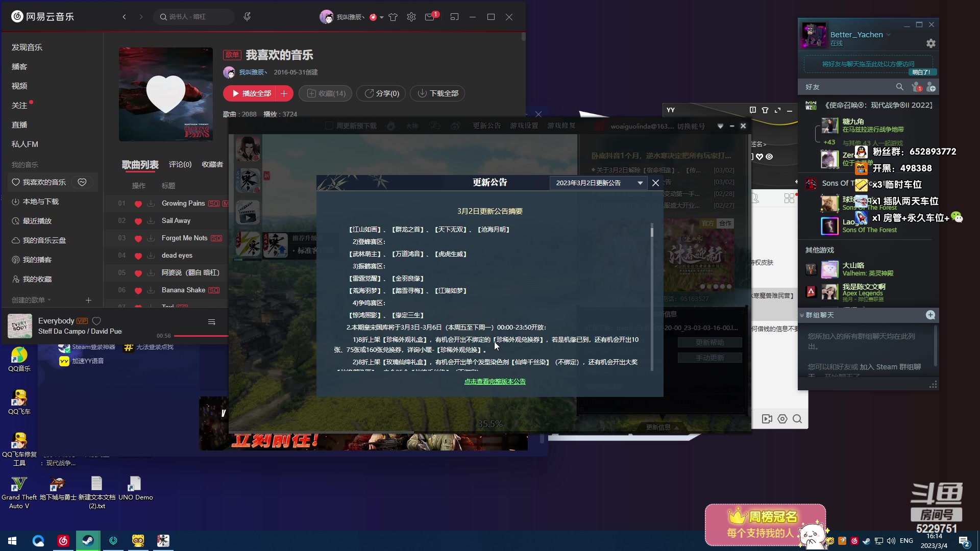Open the Better_Yachen status dropdown arrow
This screenshot has width=980, height=551.
coord(889,35)
